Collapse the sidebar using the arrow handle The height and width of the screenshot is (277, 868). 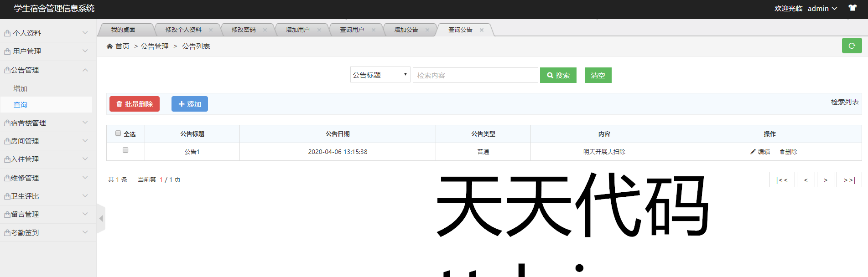click(101, 219)
